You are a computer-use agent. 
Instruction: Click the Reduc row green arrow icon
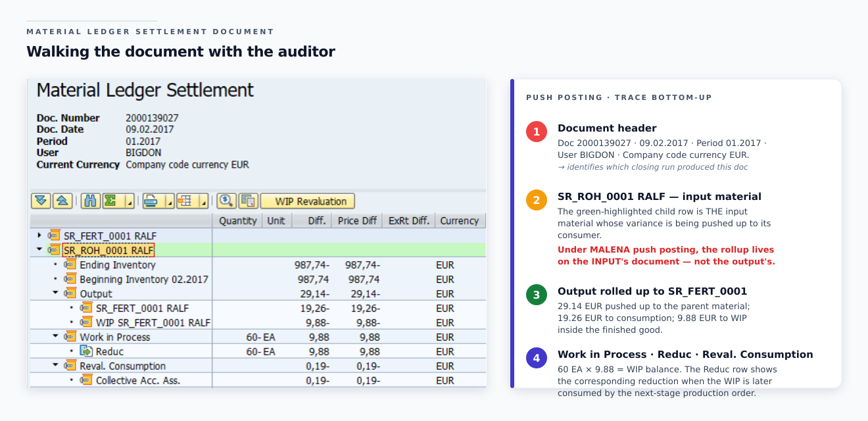point(86,351)
